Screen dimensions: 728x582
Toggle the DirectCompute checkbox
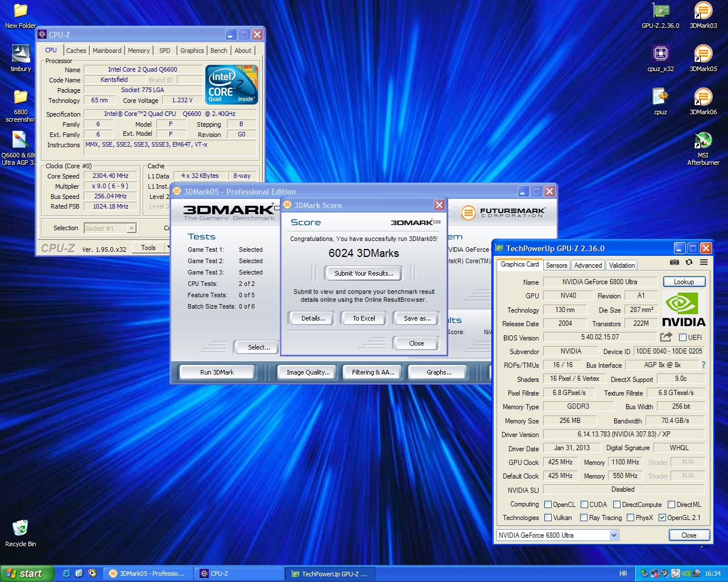tap(617, 505)
